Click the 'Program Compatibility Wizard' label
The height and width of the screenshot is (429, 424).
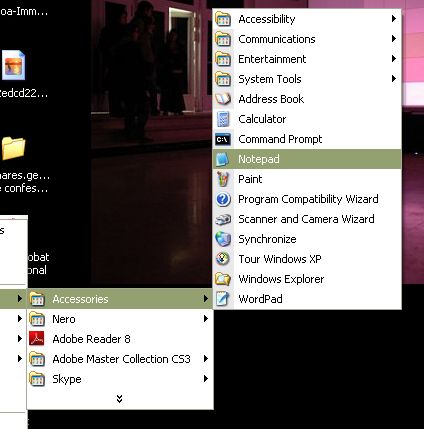(308, 199)
